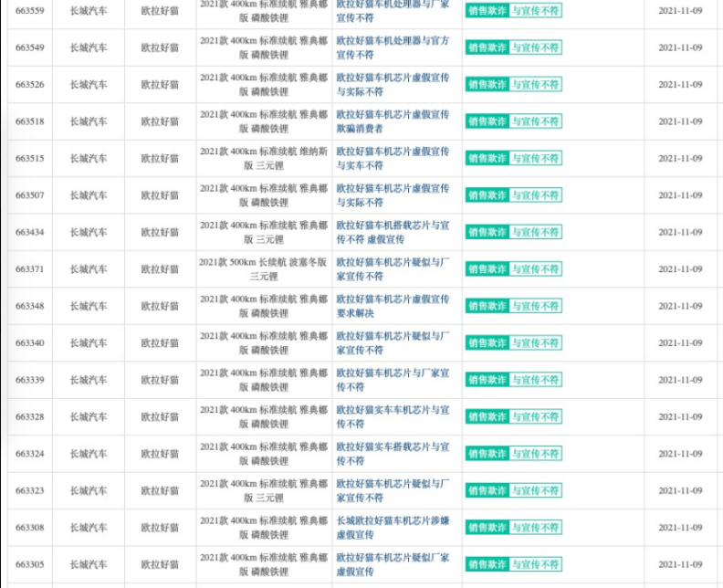Viewport: 723px width, 588px height.
Task: Open the complaint title link for row 663371
Action: click(393, 268)
